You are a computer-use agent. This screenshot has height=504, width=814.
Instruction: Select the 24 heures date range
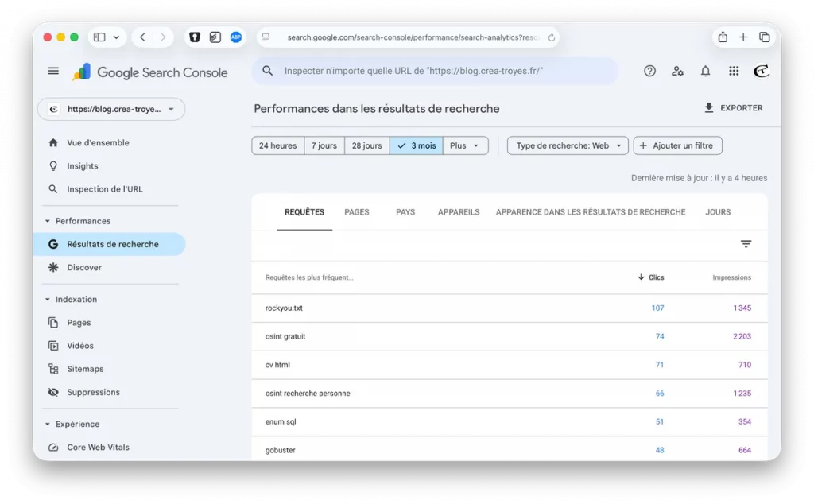(278, 145)
